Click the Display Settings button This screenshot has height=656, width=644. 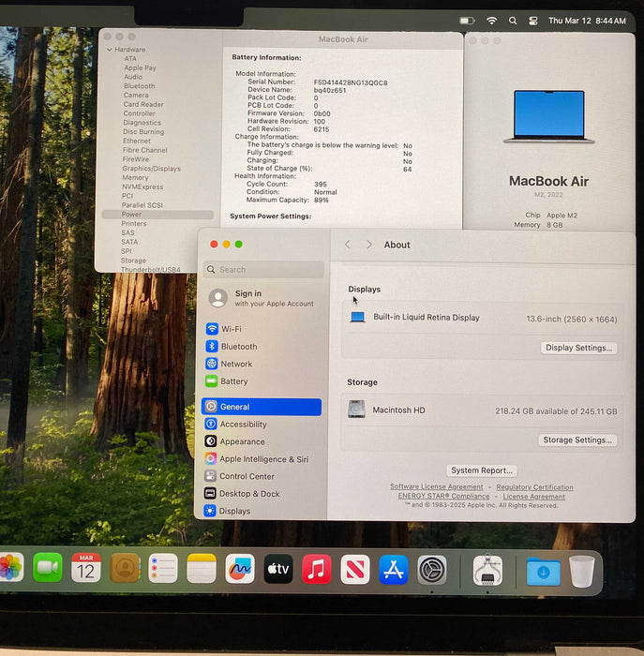point(578,348)
